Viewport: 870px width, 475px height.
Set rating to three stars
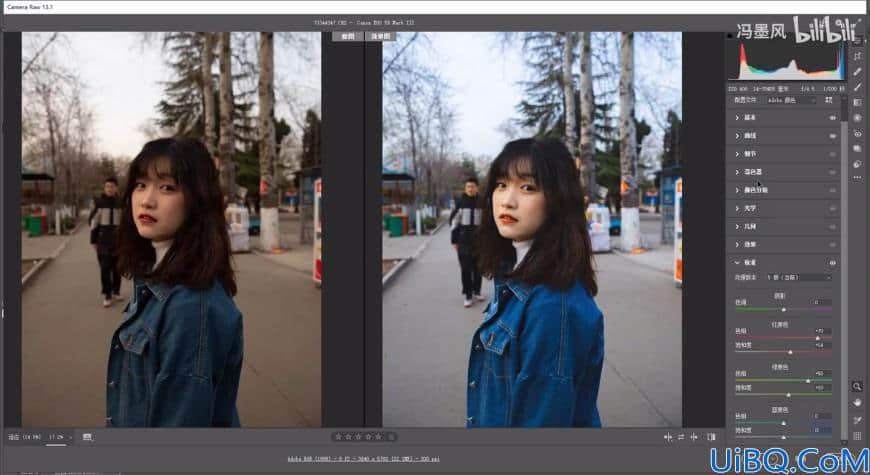tap(358, 437)
